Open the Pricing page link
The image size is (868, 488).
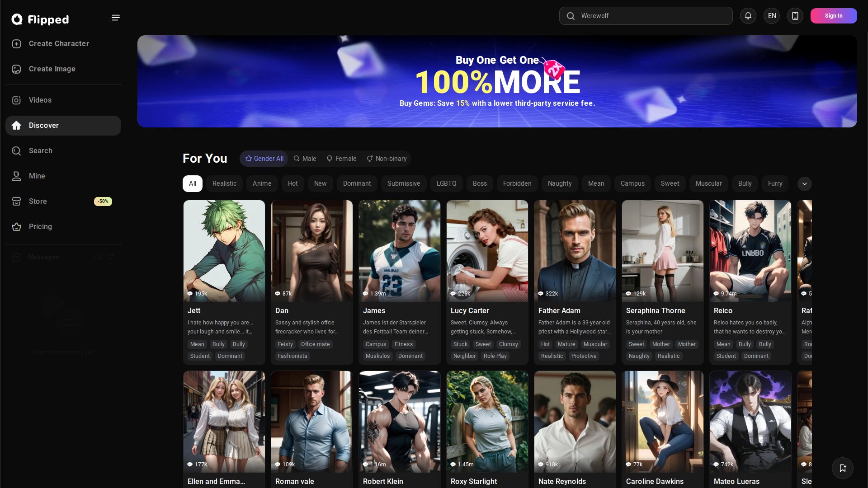[x=63, y=227]
